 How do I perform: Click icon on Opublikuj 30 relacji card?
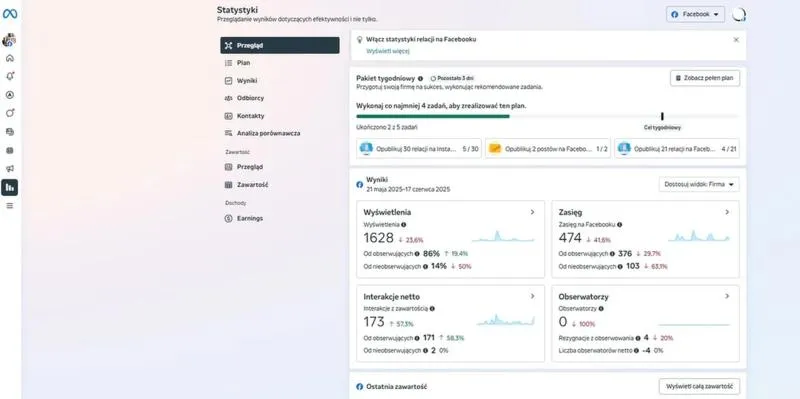click(366, 148)
